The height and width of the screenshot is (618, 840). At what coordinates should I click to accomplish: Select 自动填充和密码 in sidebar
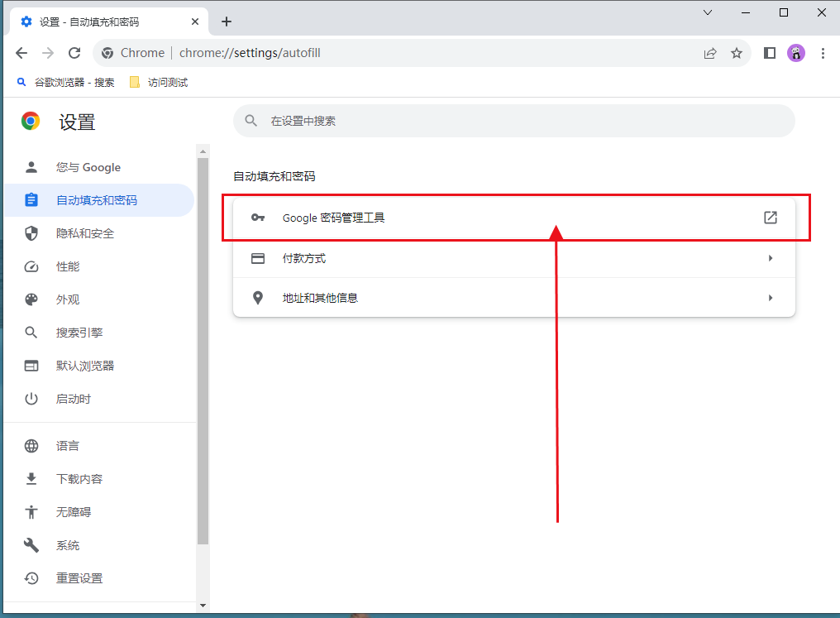pos(98,200)
